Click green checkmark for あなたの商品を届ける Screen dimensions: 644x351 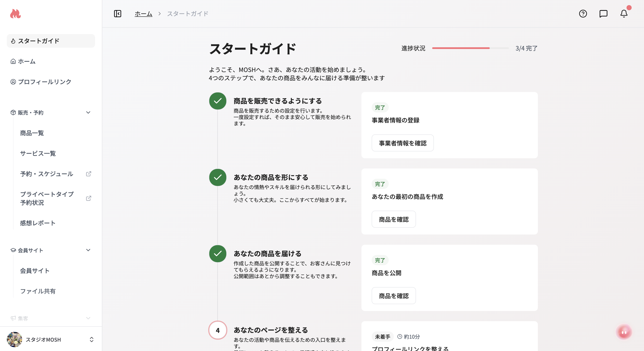pos(218,254)
